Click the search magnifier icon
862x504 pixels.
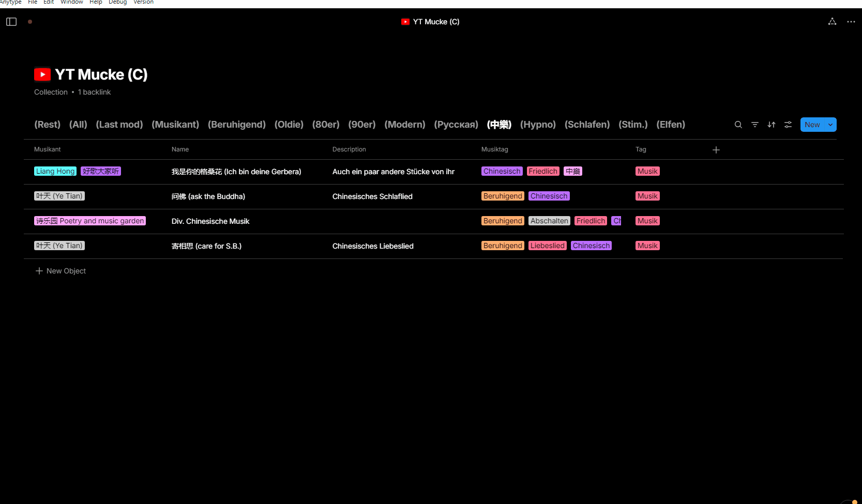[x=738, y=125]
